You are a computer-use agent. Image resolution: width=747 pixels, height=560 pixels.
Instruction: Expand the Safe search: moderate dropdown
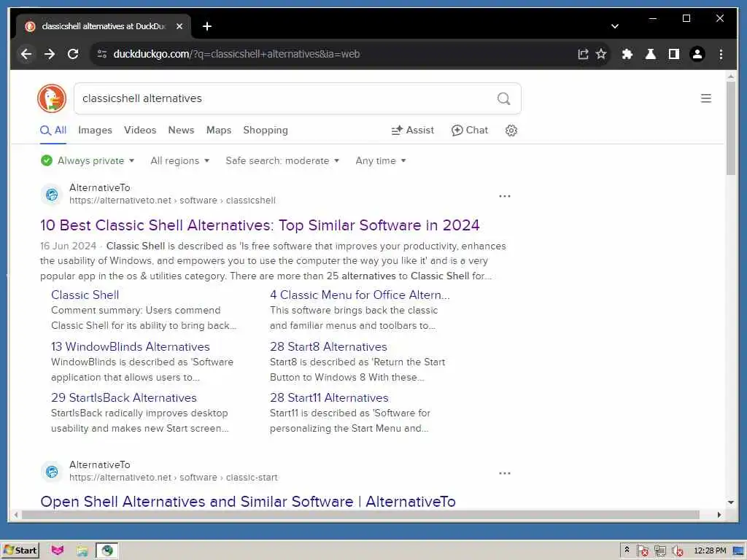(282, 161)
